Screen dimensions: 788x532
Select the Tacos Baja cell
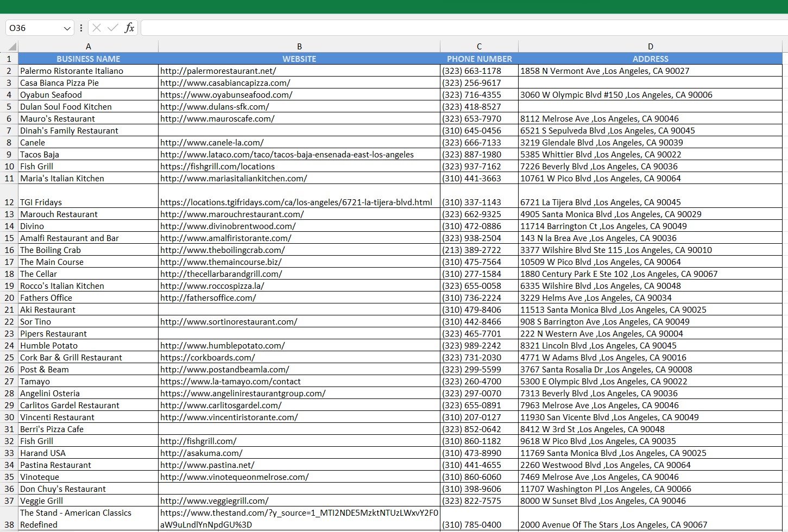pyautogui.click(x=89, y=154)
